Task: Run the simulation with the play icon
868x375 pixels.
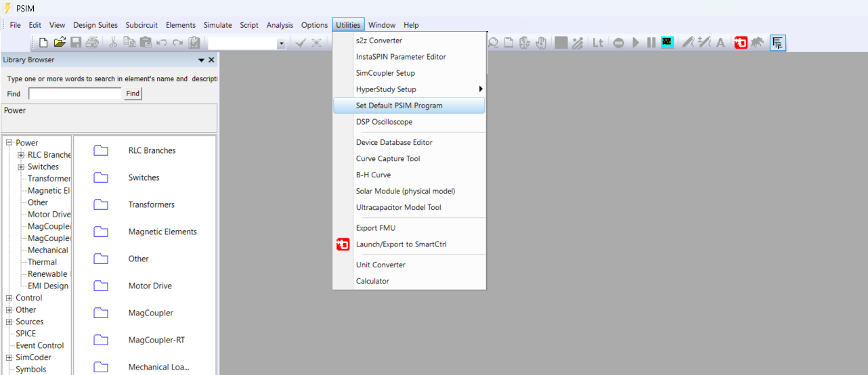Action: (x=636, y=43)
